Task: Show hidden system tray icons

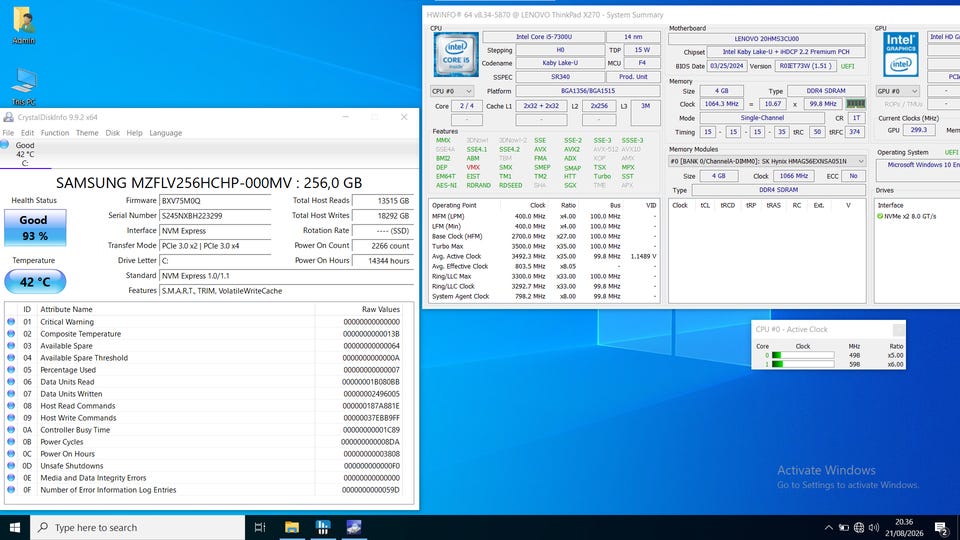Action: pos(828,527)
